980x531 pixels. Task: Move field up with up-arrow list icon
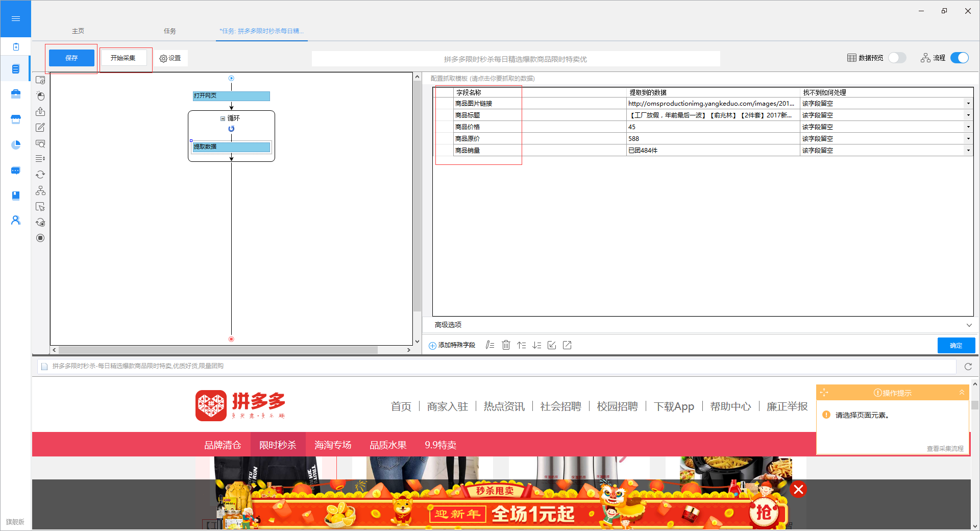click(x=521, y=345)
